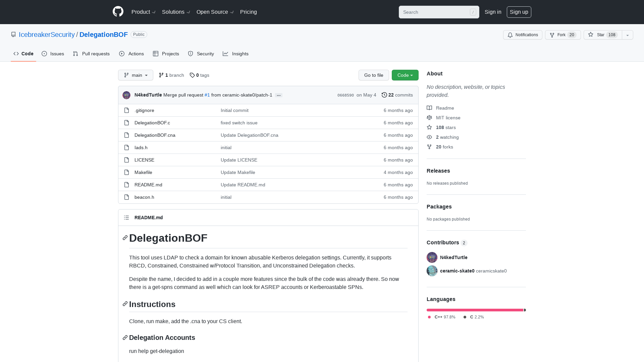The height and width of the screenshot is (362, 644).
Task: Click the C 2.2% language entry
Action: click(474, 317)
